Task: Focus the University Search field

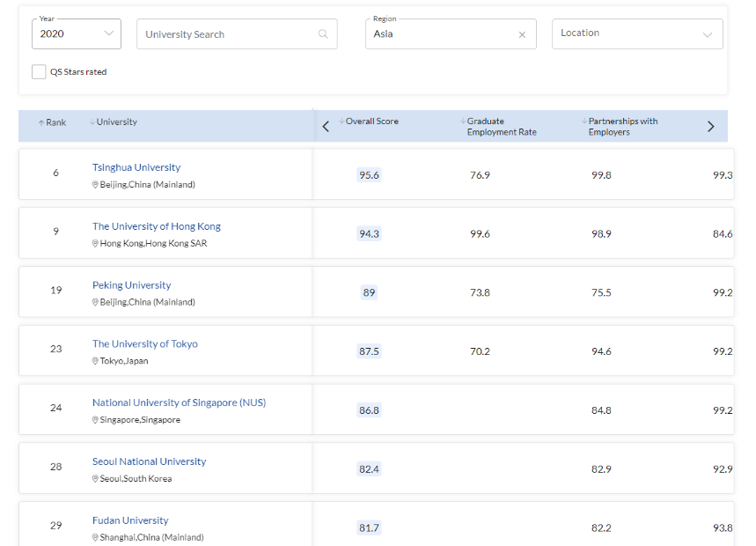Action: 227,34
